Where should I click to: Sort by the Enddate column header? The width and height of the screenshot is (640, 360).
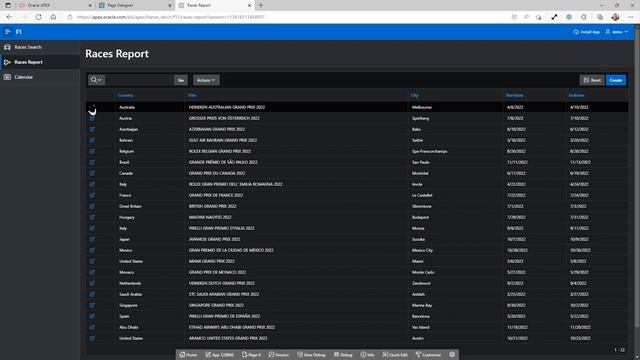tap(576, 95)
